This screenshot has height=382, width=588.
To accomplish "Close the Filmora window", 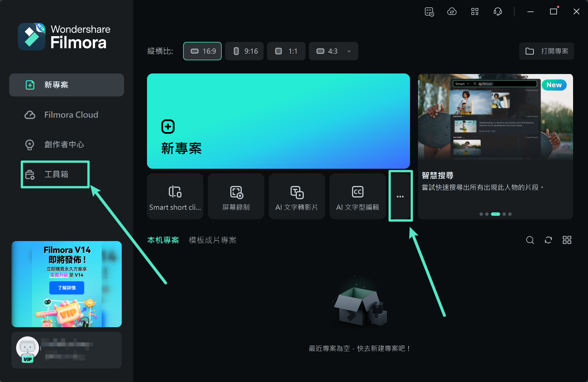I will (x=576, y=11).
